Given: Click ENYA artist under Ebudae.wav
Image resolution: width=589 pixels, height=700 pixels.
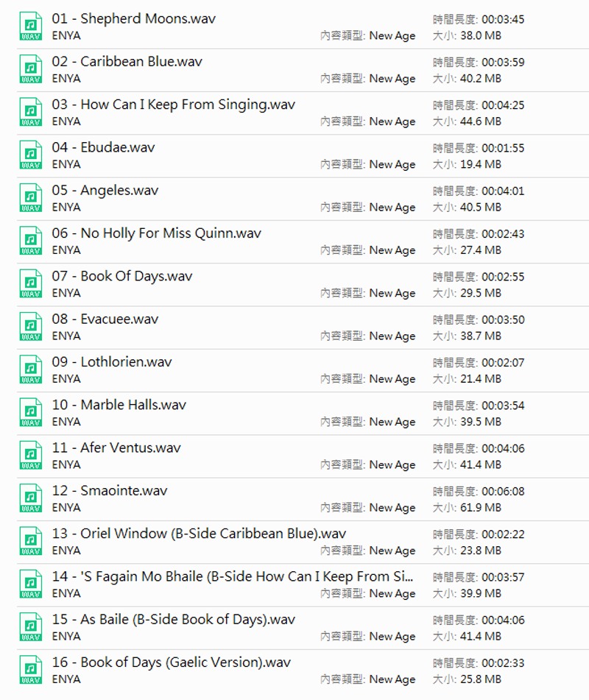Looking at the screenshot, I should click(66, 164).
